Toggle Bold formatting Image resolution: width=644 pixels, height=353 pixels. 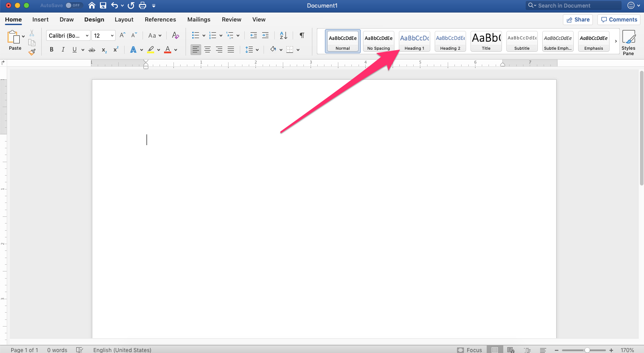point(52,50)
